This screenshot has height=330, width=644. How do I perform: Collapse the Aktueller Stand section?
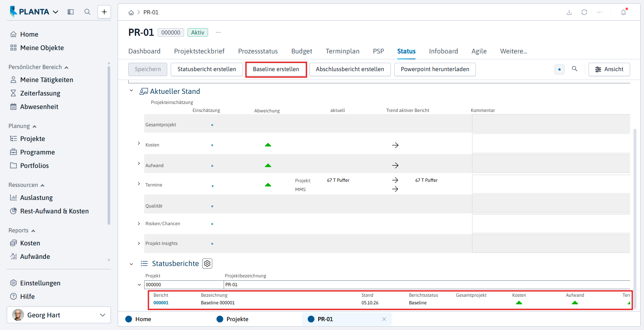click(132, 90)
